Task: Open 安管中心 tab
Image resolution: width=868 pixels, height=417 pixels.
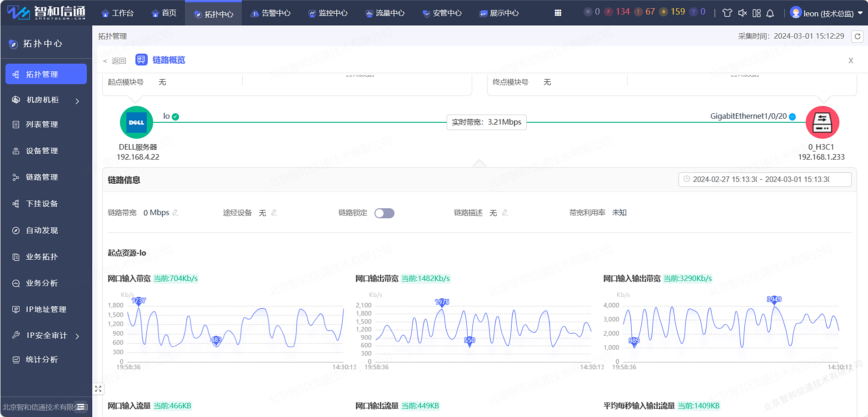Action: click(x=442, y=13)
